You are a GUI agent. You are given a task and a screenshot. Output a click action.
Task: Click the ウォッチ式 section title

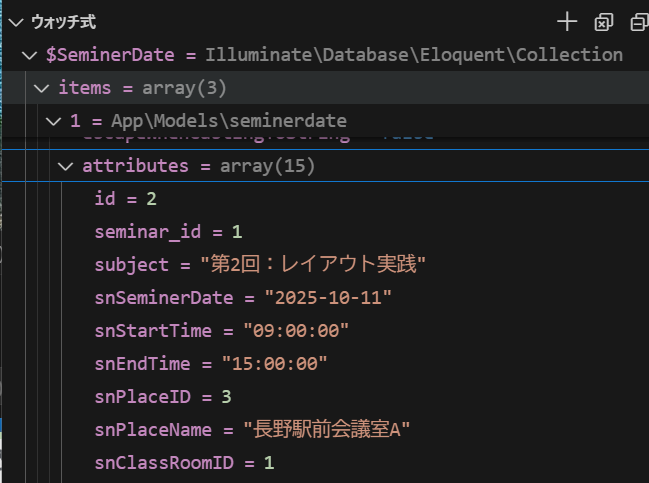point(64,22)
